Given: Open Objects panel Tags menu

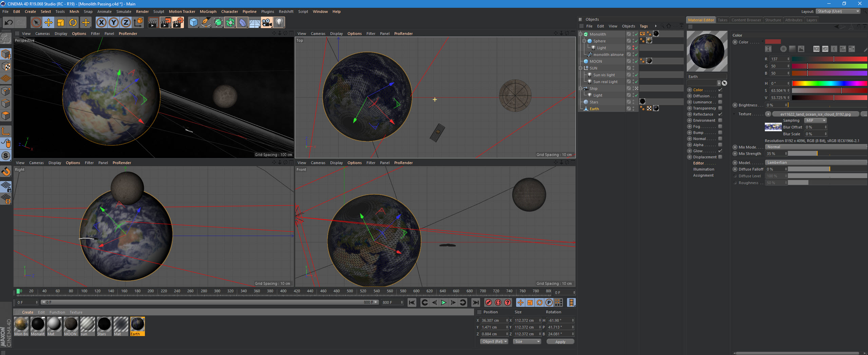Looking at the screenshot, I should click(x=644, y=26).
